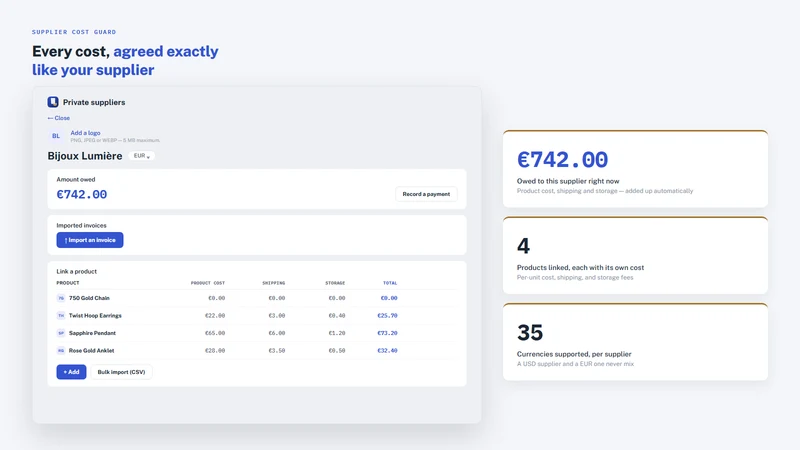Click the STORAGE column header

335,283
